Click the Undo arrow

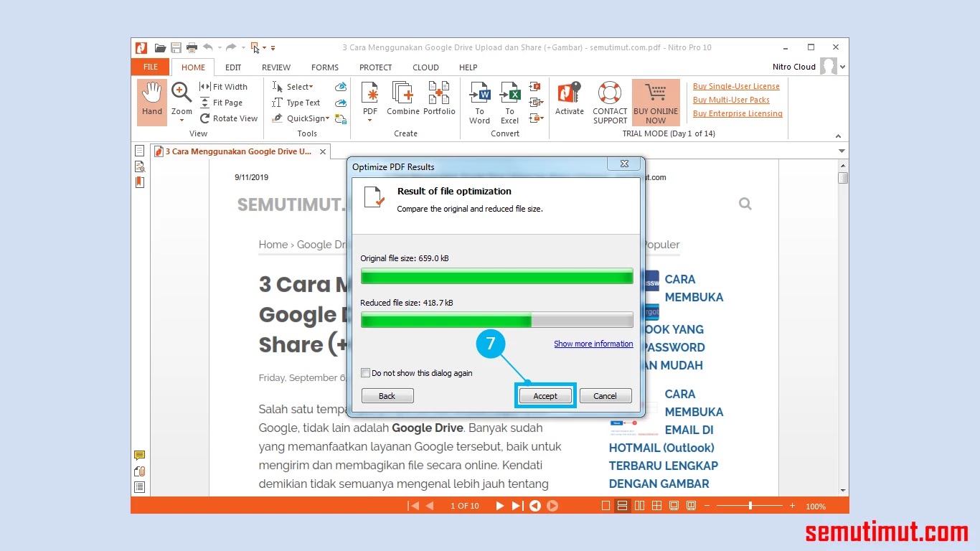tap(208, 47)
